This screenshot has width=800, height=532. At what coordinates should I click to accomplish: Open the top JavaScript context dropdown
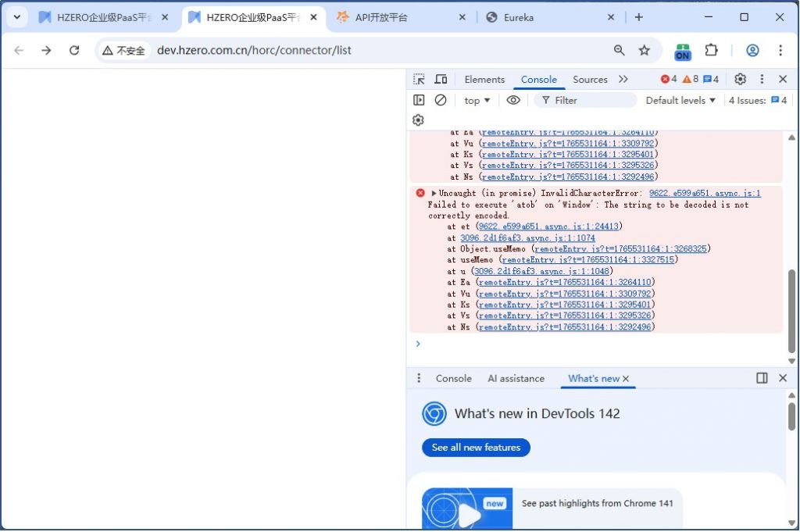pyautogui.click(x=477, y=100)
